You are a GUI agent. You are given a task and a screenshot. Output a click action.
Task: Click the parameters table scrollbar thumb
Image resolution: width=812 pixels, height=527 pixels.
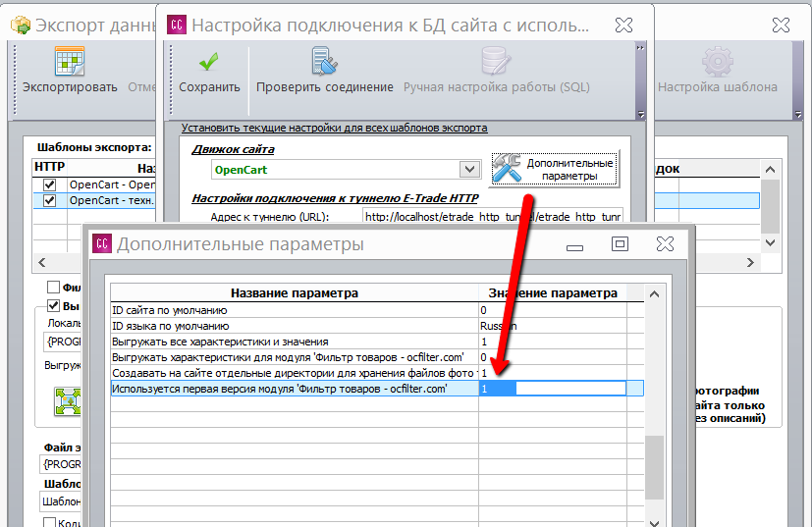click(x=655, y=467)
